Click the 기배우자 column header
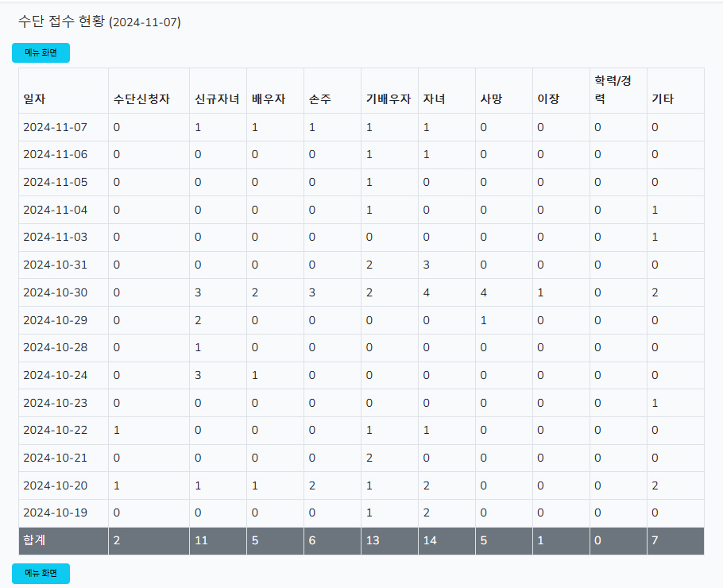The image size is (723, 588). click(x=389, y=99)
